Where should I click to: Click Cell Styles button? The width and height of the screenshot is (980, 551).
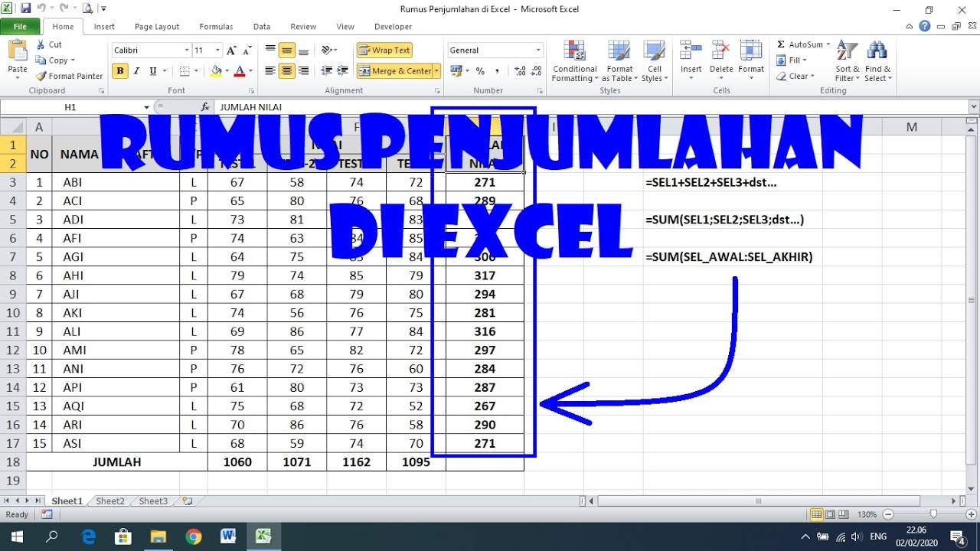coord(655,60)
